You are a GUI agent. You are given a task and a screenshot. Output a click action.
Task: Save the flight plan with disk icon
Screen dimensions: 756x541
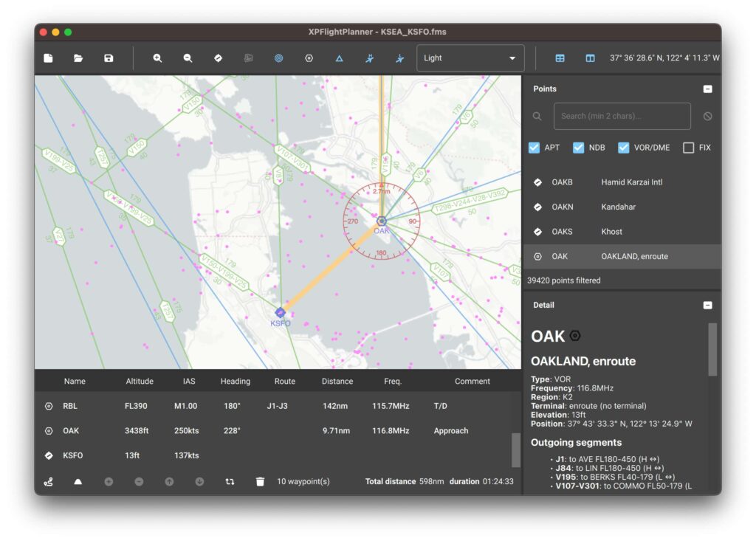tap(109, 58)
